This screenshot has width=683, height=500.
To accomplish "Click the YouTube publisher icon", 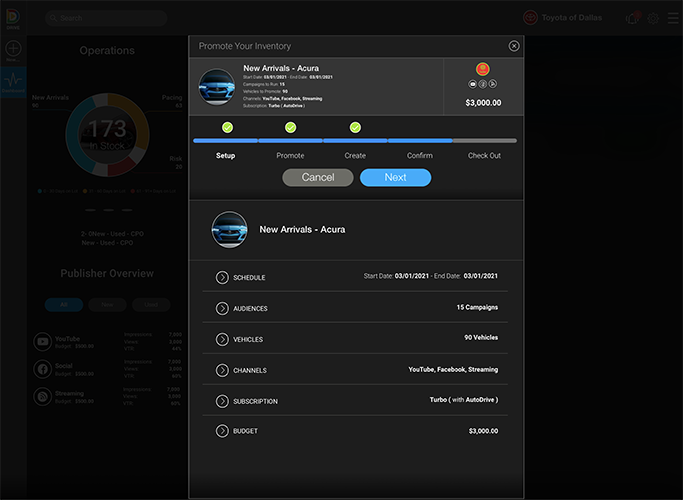I will pyautogui.click(x=42, y=342).
